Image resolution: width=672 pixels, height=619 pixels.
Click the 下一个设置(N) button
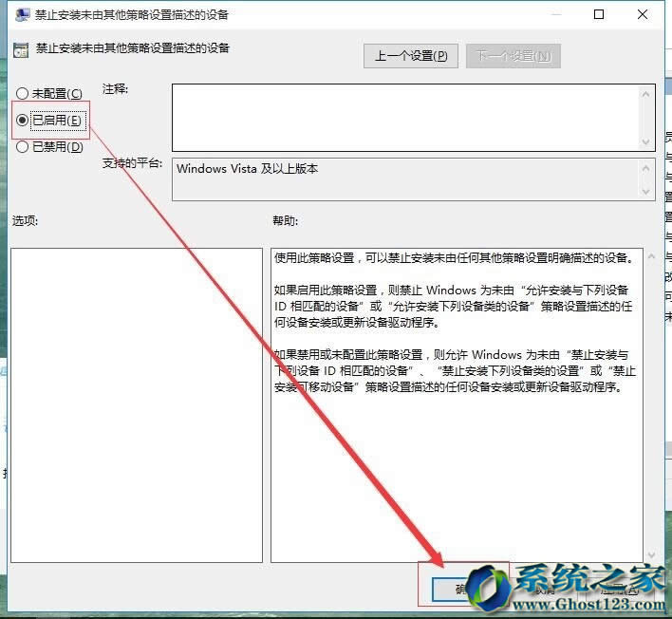[513, 56]
